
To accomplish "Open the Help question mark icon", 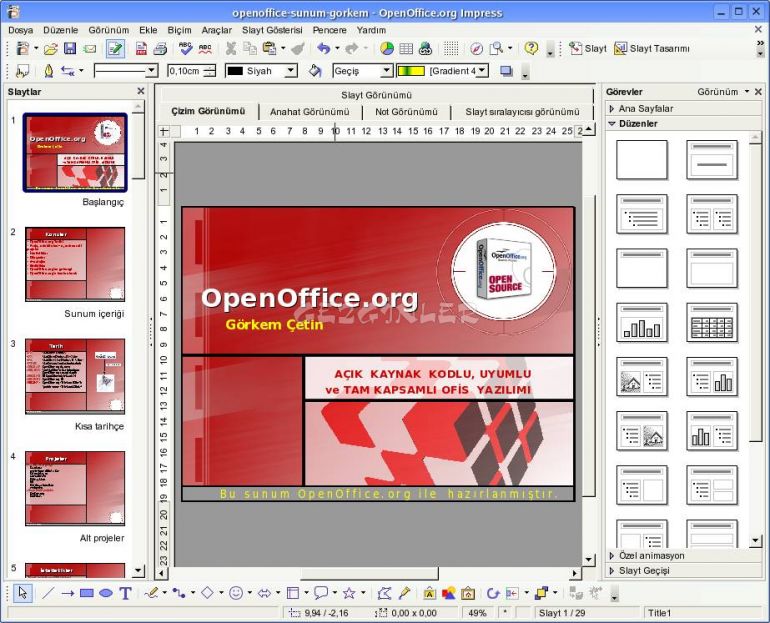I will [531, 48].
